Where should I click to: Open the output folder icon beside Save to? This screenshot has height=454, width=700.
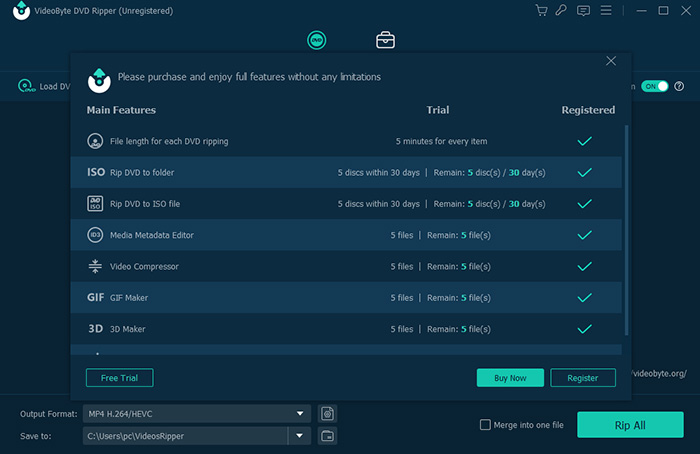tap(327, 436)
